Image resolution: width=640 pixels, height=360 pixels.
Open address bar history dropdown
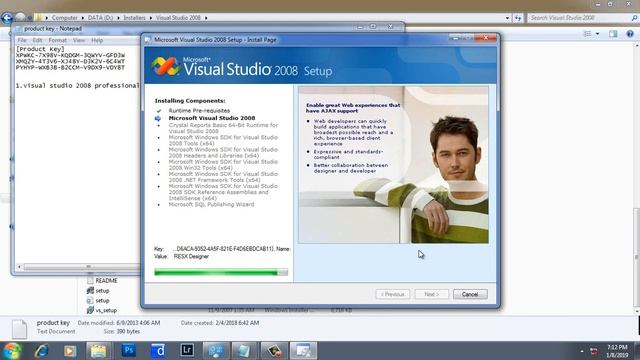pyautogui.click(x=507, y=18)
